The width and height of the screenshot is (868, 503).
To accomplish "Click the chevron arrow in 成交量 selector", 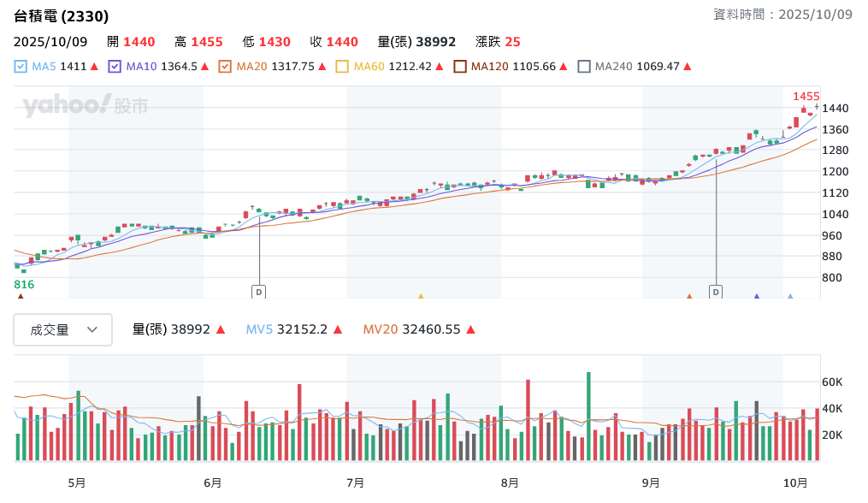I will tap(93, 329).
